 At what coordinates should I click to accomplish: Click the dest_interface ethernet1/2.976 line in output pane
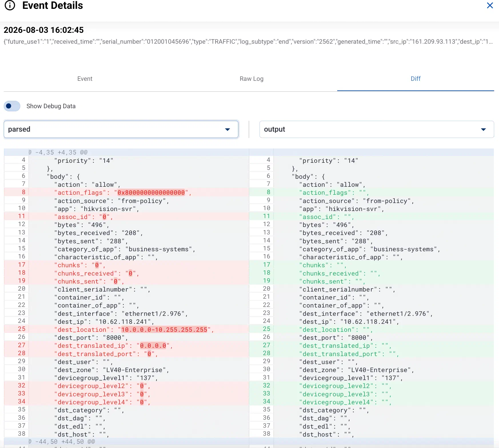[x=372, y=314]
